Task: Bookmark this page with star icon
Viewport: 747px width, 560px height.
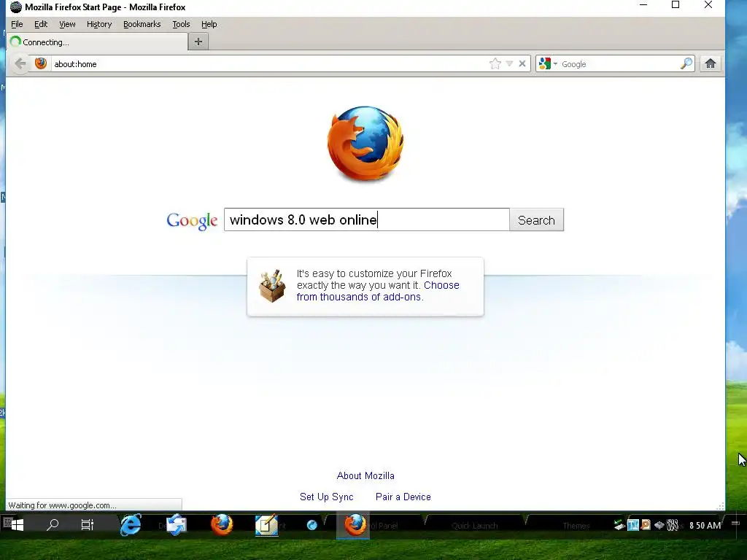Action: tap(495, 64)
